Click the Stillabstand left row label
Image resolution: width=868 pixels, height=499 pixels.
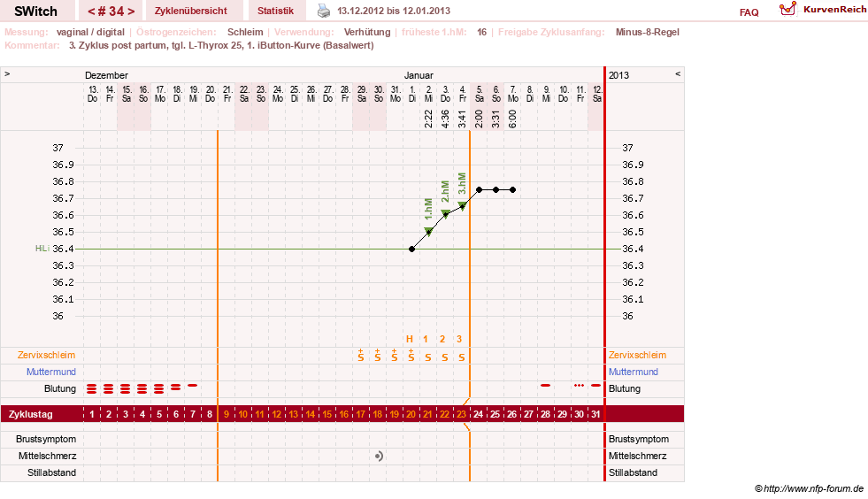click(51, 472)
